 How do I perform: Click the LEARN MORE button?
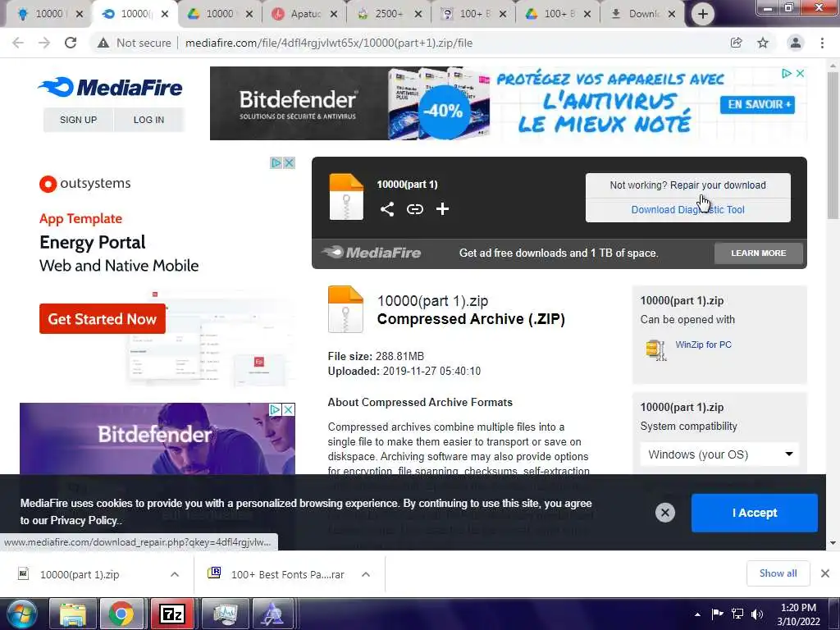[x=759, y=253]
